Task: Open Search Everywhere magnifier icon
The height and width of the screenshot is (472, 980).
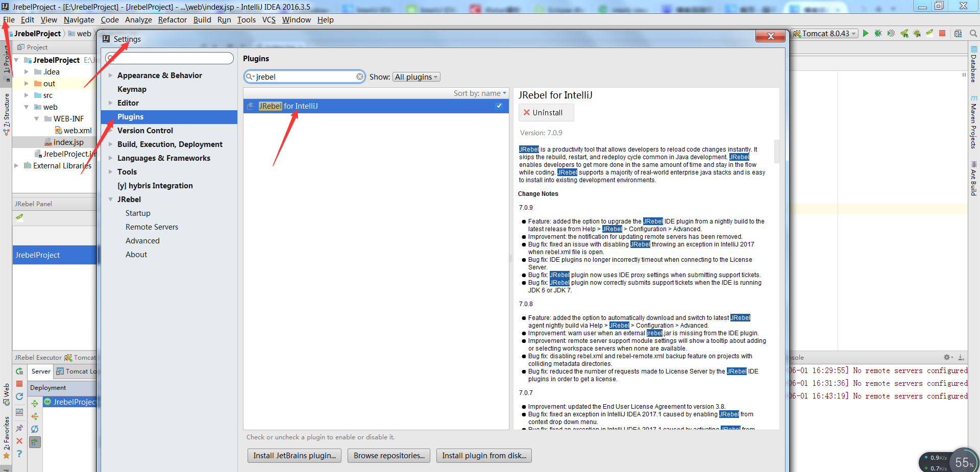Action: pos(973,34)
